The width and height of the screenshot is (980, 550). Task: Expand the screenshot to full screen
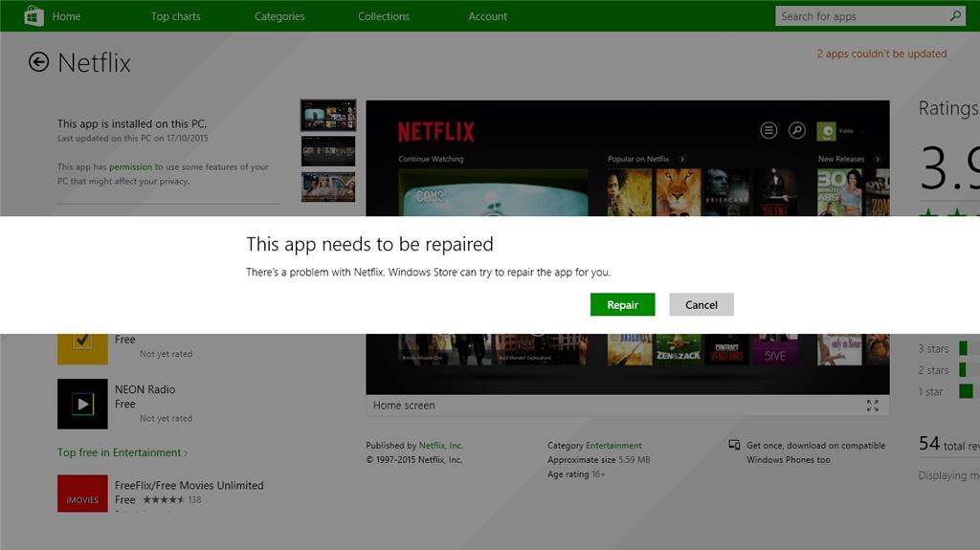[x=873, y=406]
